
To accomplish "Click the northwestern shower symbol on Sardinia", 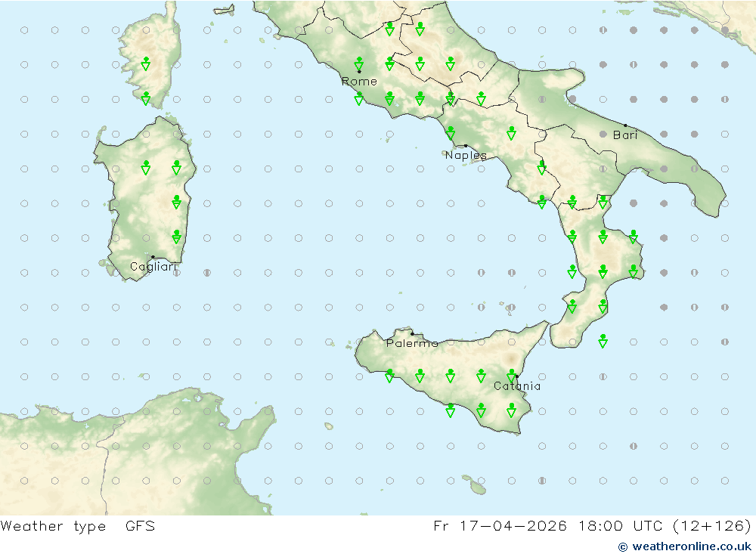I will pyautogui.click(x=146, y=167).
